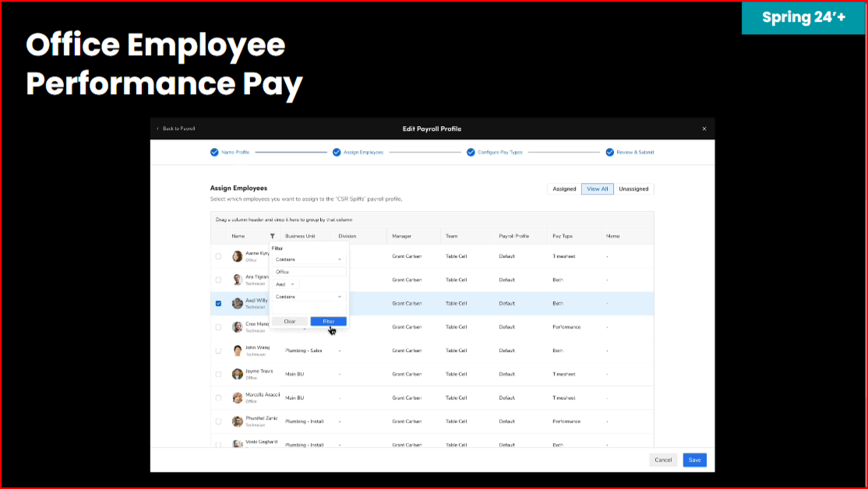Click the empty second filter value field
Screen dimensions: 868x489
coord(309,309)
